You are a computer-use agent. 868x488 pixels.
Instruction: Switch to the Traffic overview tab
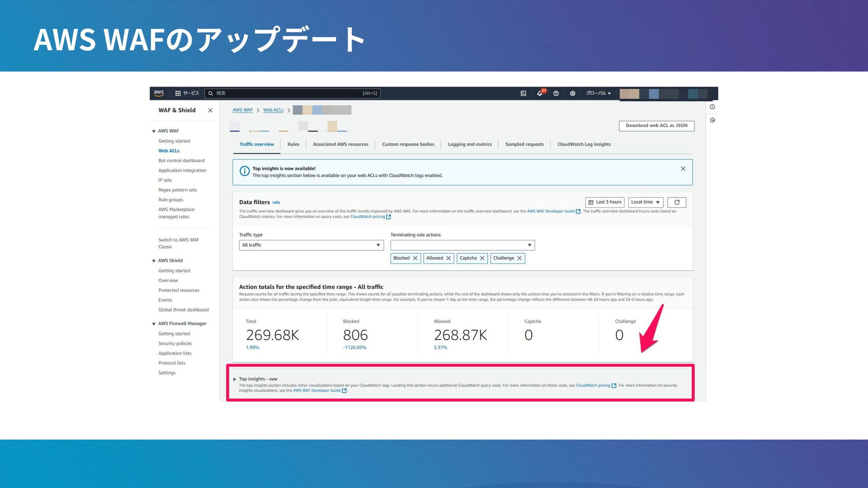point(256,145)
